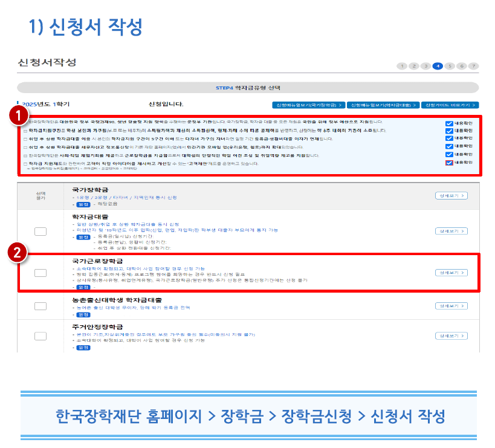Click the 일정 badge under 국가장학금
Viewport: 495px width, 448px height.
83,204
